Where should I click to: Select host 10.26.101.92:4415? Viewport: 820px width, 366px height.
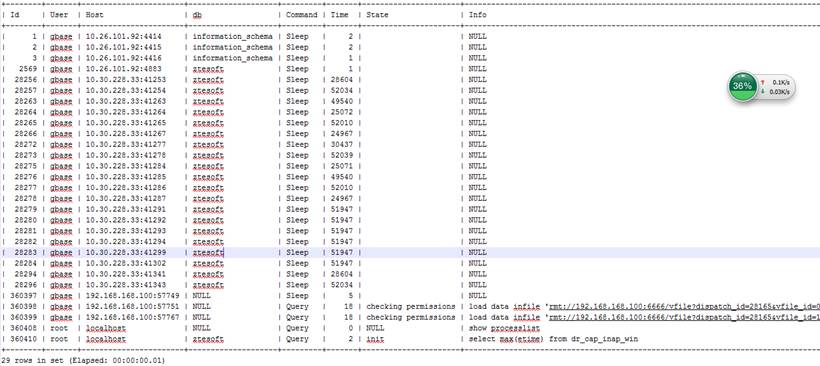[123, 47]
